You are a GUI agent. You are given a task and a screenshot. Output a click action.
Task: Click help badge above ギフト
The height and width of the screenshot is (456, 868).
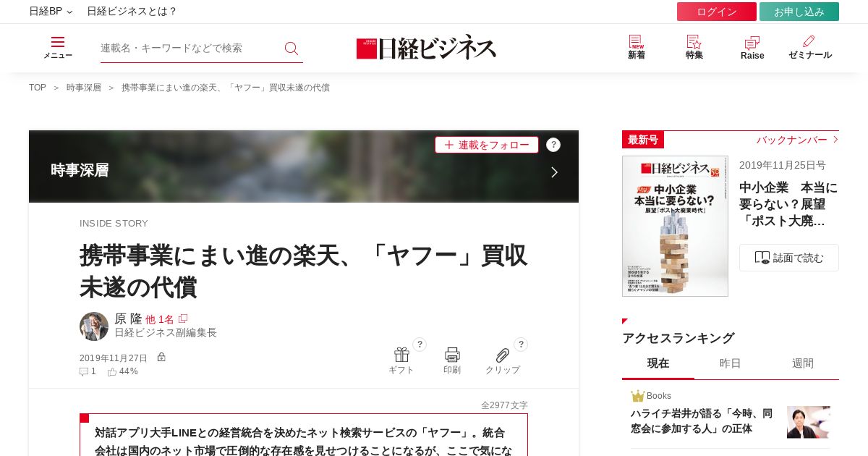[x=420, y=345]
